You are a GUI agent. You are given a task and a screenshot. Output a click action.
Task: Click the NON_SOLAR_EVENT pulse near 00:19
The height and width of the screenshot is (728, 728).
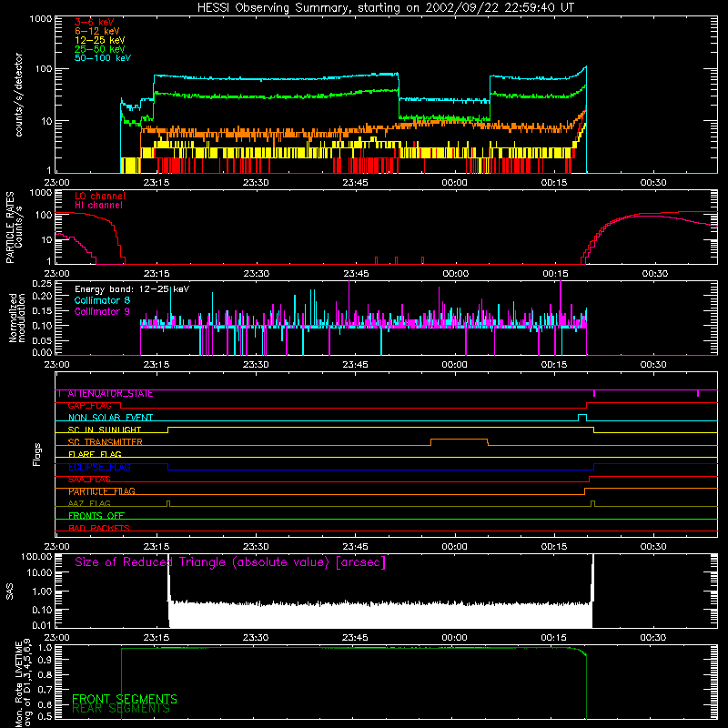point(582,418)
